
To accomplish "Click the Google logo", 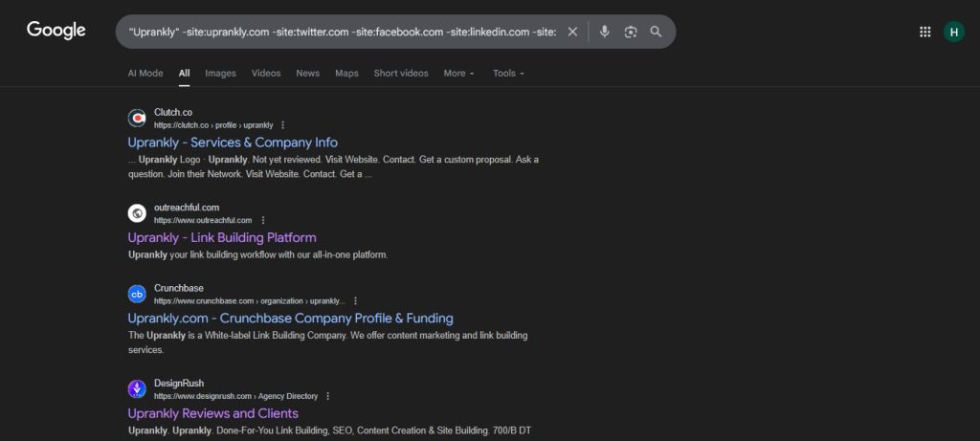I will pos(56,30).
